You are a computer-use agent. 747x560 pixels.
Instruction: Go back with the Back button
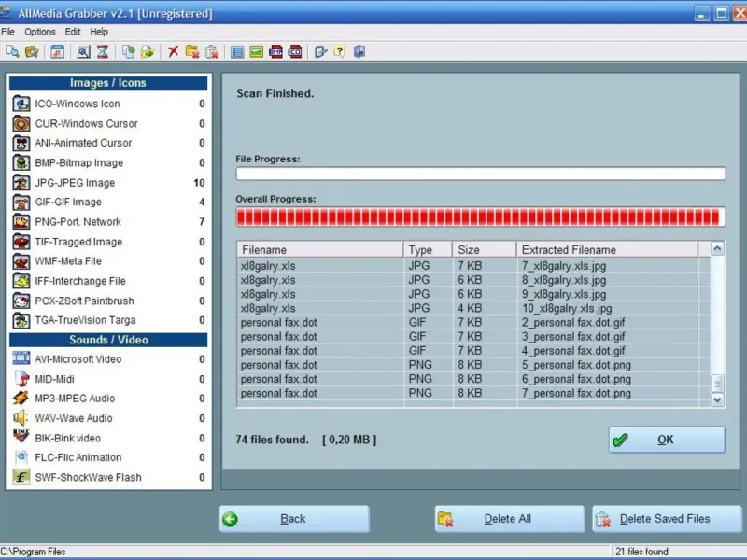click(294, 519)
